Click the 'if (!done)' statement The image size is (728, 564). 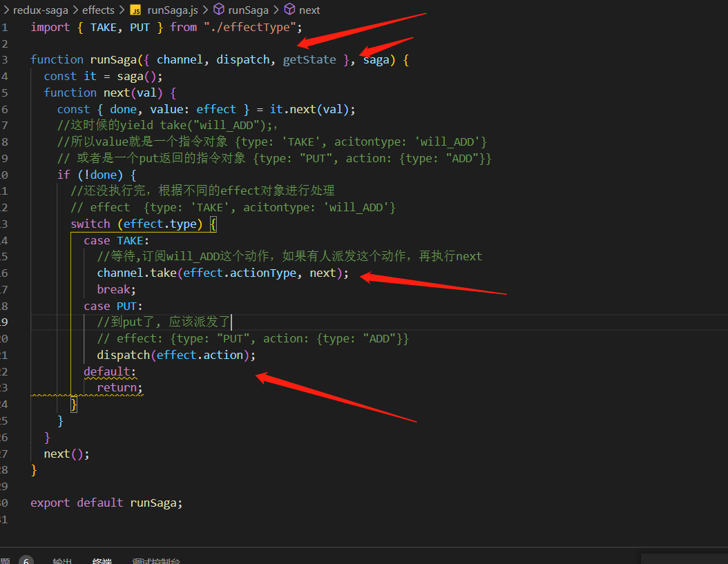97,175
